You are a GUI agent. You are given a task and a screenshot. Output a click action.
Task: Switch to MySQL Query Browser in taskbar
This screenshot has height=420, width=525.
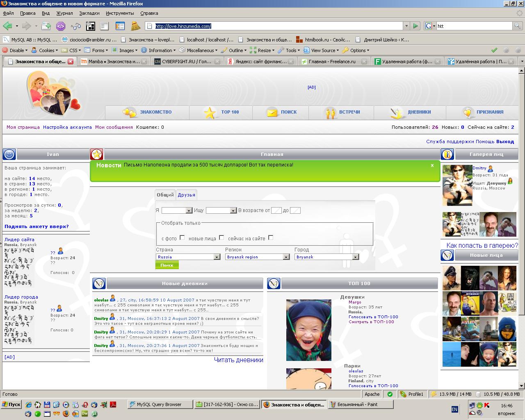[160, 404]
